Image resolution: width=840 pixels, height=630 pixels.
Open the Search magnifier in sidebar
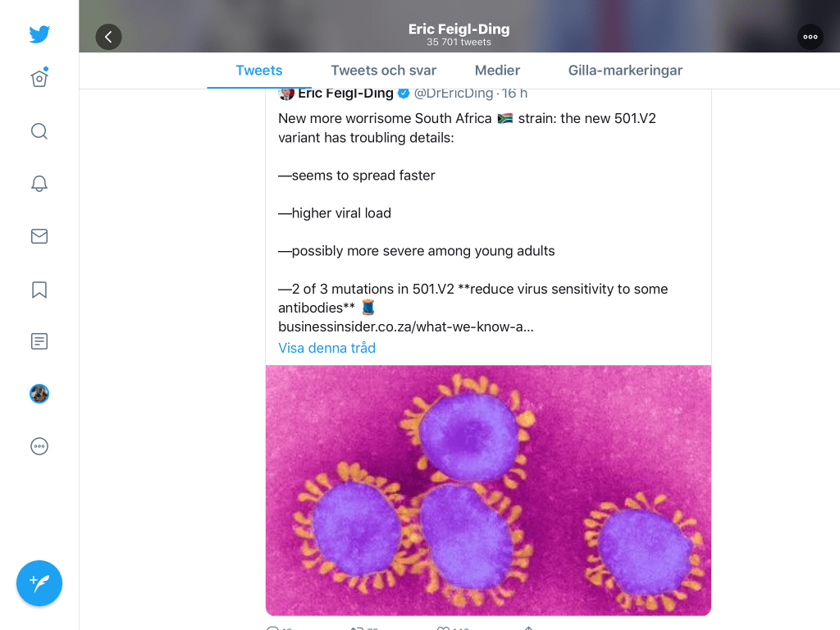pos(39,131)
